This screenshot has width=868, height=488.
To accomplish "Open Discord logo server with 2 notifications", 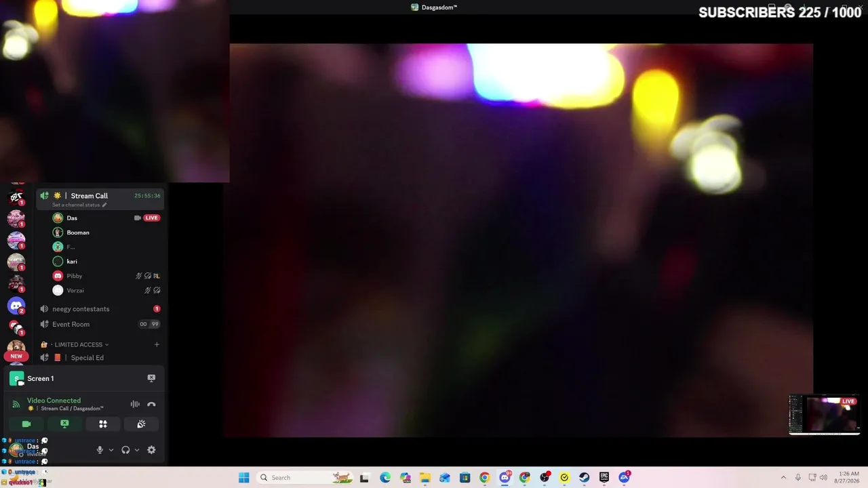I will tap(16, 306).
